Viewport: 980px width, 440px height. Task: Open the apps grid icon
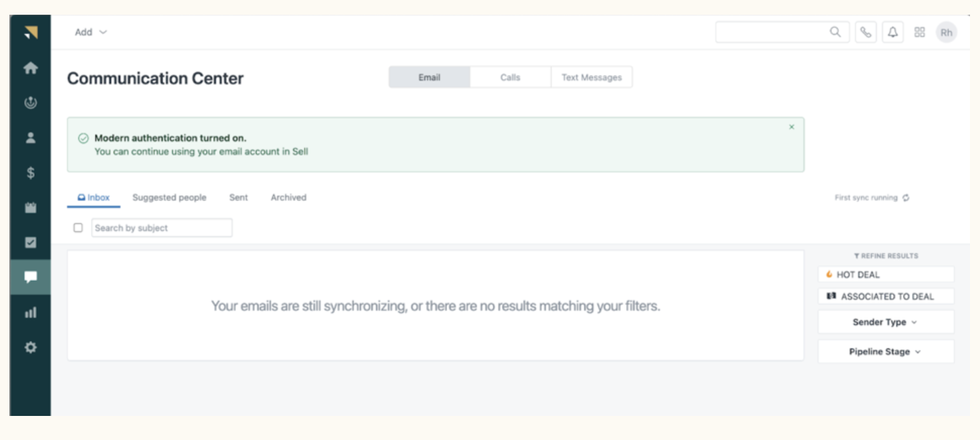tap(919, 32)
